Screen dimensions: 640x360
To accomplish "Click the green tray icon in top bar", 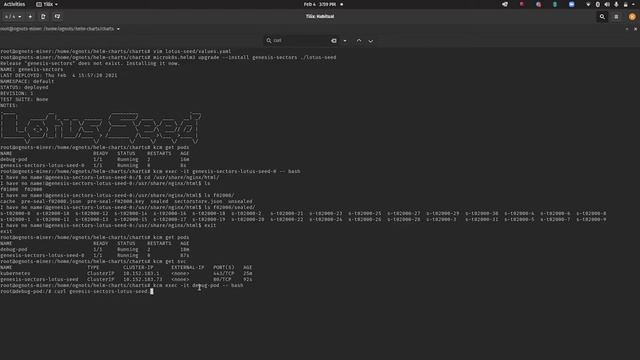I will (x=555, y=4).
